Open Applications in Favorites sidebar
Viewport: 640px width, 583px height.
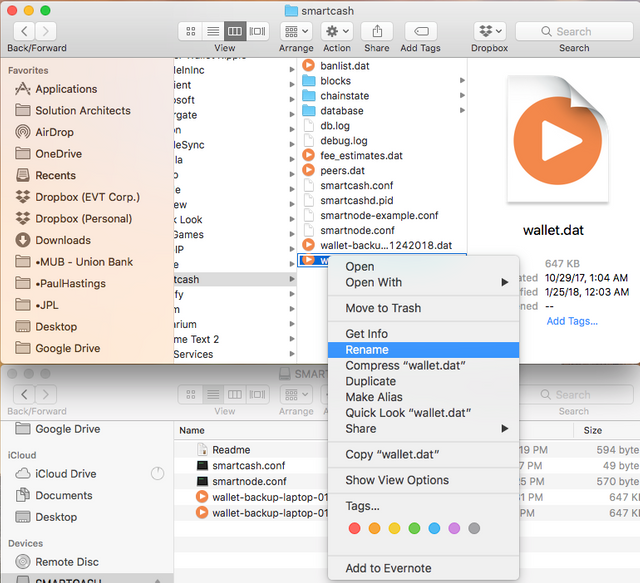coord(66,89)
